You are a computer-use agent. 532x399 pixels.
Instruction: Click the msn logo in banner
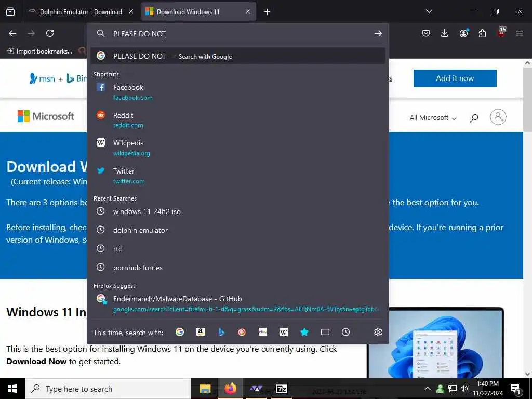pos(42,78)
